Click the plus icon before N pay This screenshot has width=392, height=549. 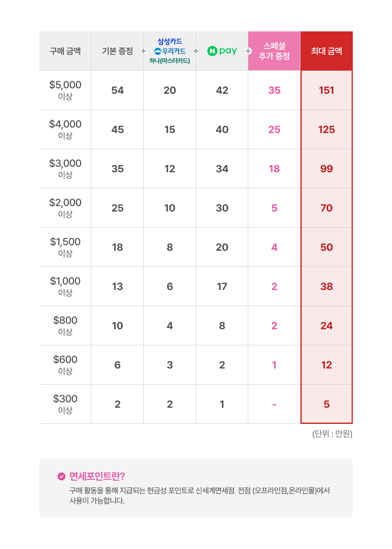[x=196, y=51]
